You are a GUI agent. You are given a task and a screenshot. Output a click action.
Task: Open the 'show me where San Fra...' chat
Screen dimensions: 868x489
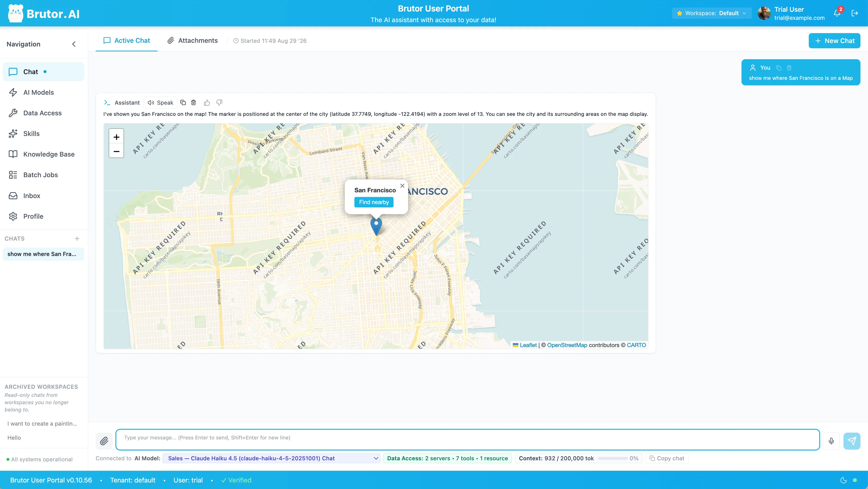[43, 254]
